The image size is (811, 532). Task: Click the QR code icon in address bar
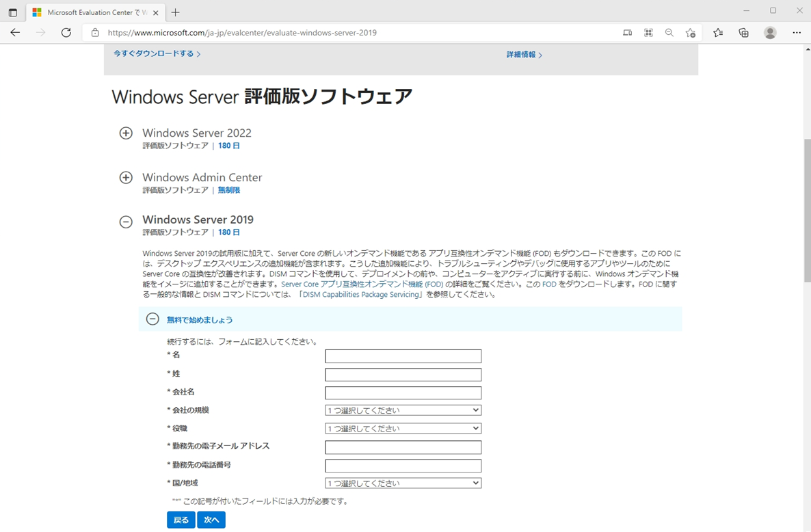click(x=648, y=33)
